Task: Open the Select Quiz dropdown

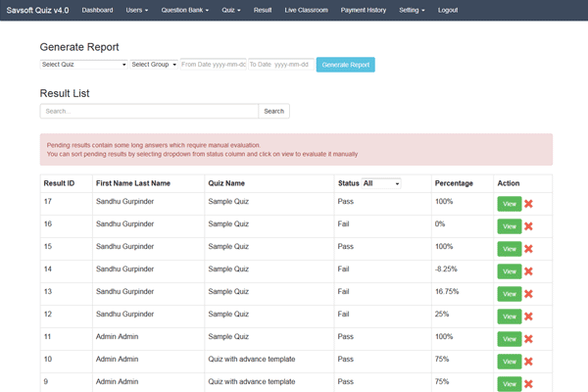Action: pos(83,65)
